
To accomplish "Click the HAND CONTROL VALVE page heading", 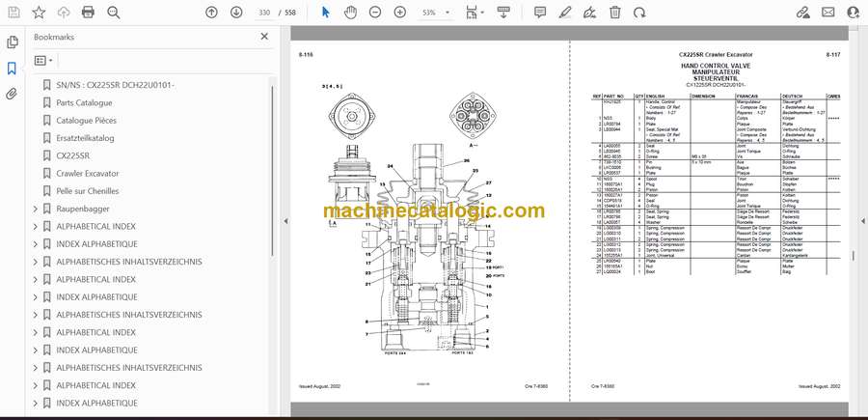I will [x=716, y=66].
